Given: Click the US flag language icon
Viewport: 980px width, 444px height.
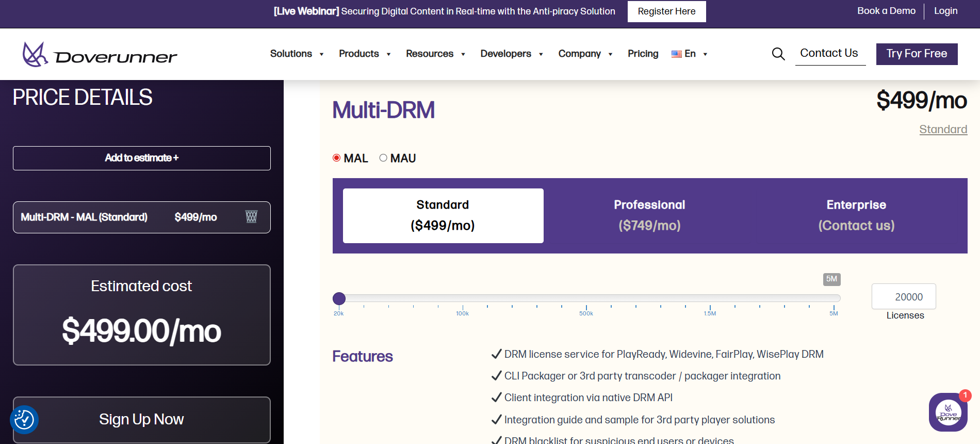Looking at the screenshot, I should (676, 54).
